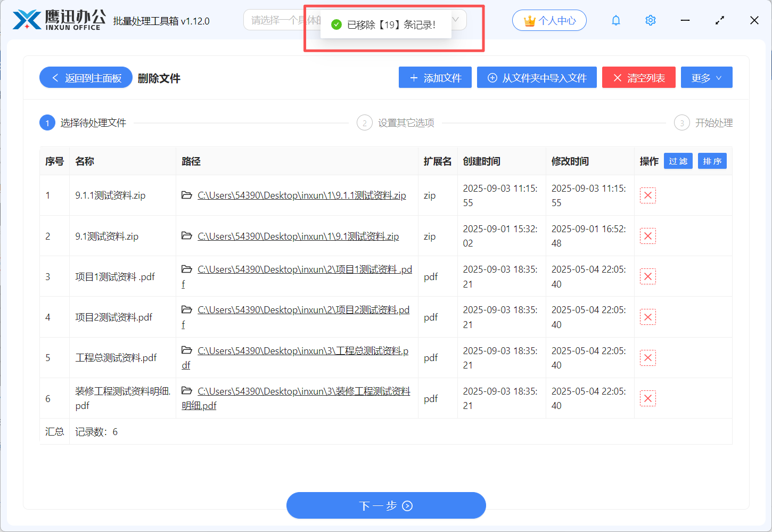Viewport: 772px width, 532px height.
Task: Select file name 项目2测试资料.pdf
Action: 113,317
